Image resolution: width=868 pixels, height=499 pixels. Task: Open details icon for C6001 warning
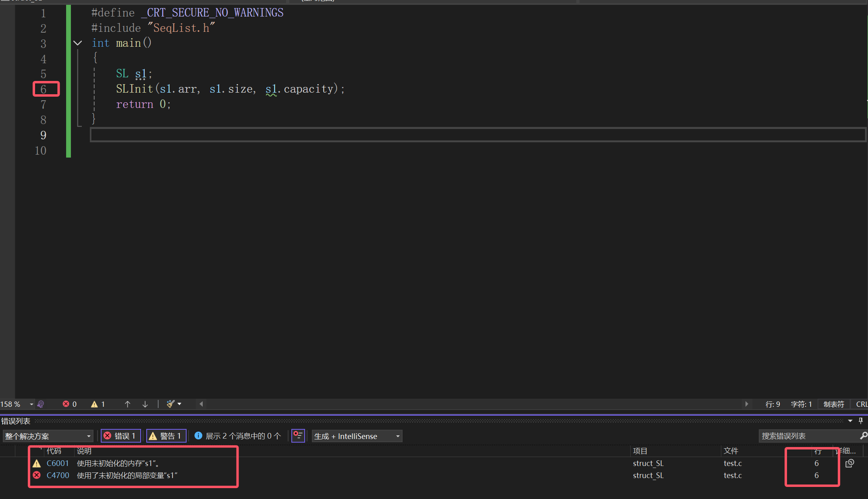[x=849, y=463]
